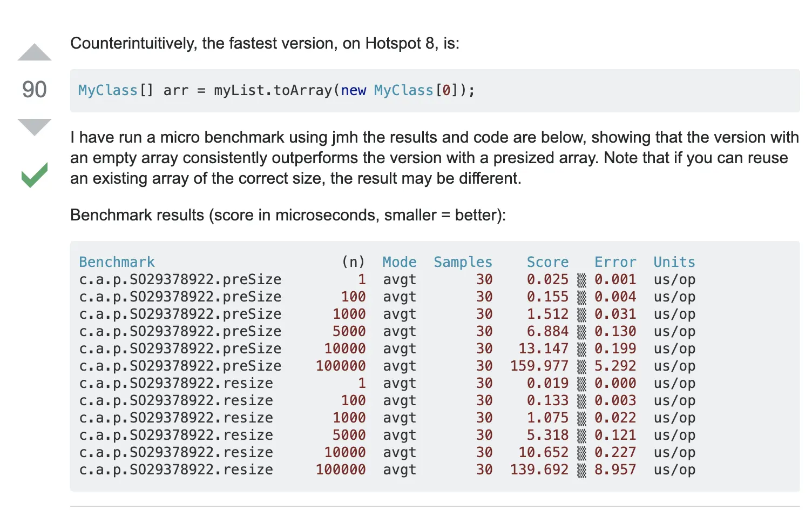Viewport: 812px width, 523px height.
Task: Click the (n) column header
Action: click(x=353, y=262)
